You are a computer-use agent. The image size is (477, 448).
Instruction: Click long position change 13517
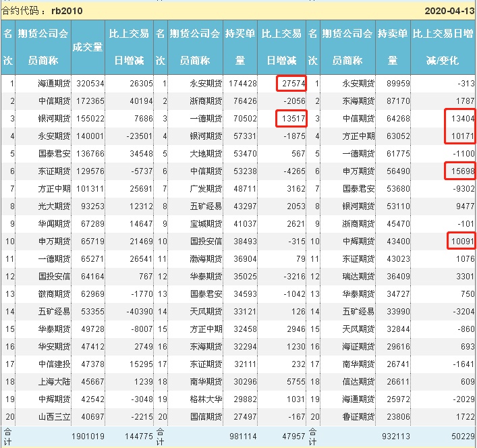(x=293, y=118)
